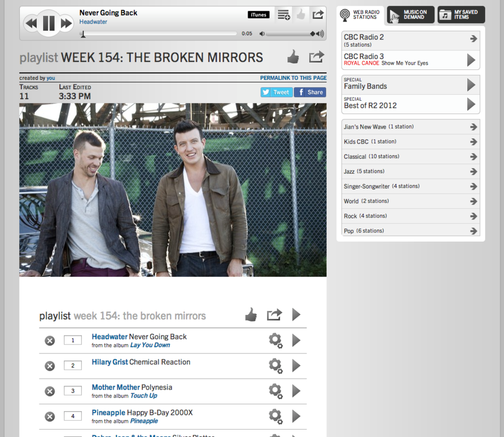
Task: Play Happy B-Day 2000X track
Action: click(296, 417)
